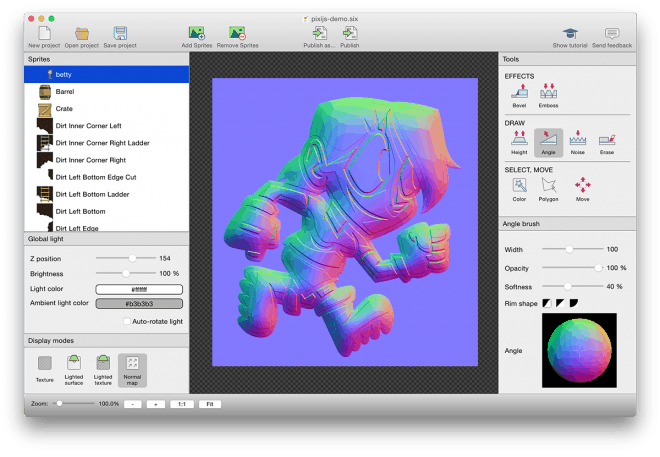
Task: Click the Remove Sprites toolbar icon
Action: click(x=237, y=34)
